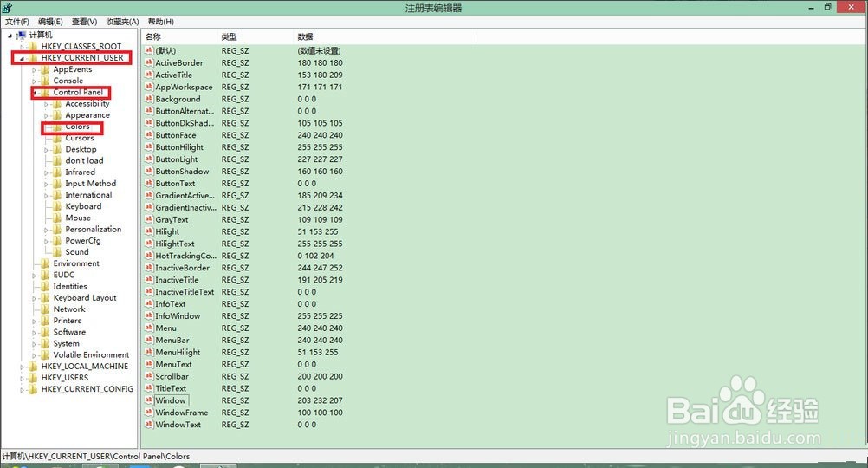This screenshot has height=468, width=868.
Task: Click the string icon next to GrayText
Action: coord(149,219)
